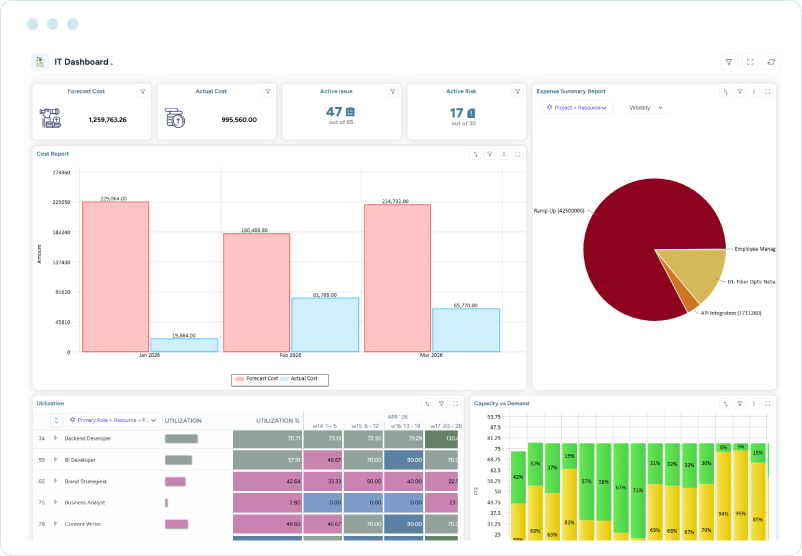Screen dimensions: 802x556
Task: Open the filter on Forecast Cost card
Action: (x=143, y=92)
